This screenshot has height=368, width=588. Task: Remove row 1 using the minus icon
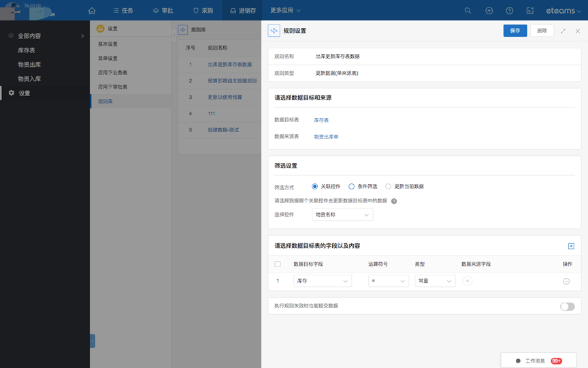coord(566,281)
